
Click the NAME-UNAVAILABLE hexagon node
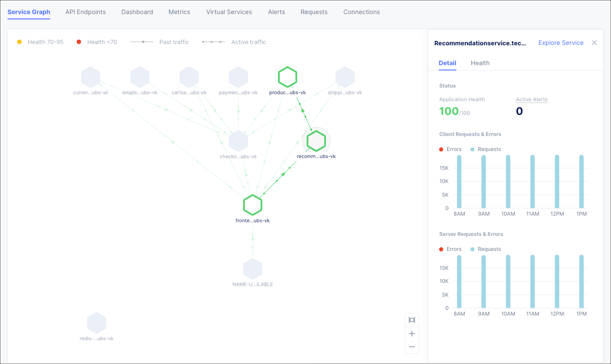(253, 269)
